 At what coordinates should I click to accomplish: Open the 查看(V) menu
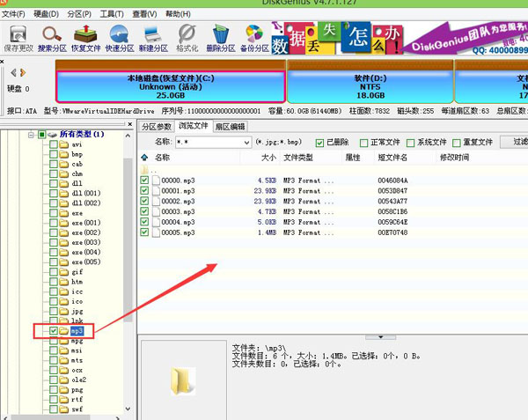(144, 14)
